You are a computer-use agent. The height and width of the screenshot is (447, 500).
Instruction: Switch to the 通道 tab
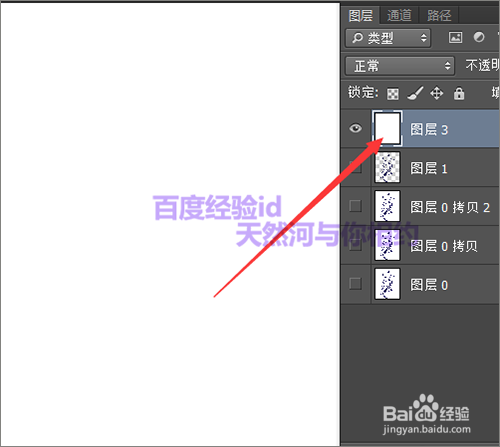point(399,15)
